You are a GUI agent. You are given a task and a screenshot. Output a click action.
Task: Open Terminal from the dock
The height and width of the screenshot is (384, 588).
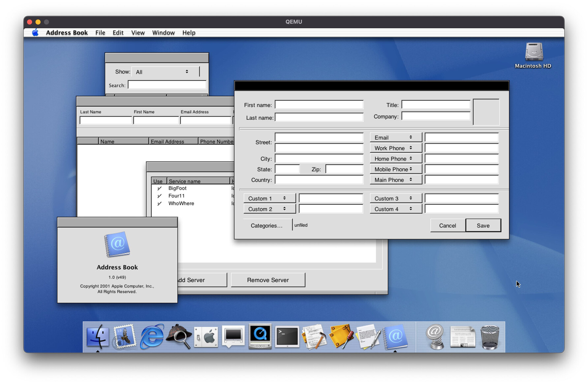pyautogui.click(x=287, y=336)
